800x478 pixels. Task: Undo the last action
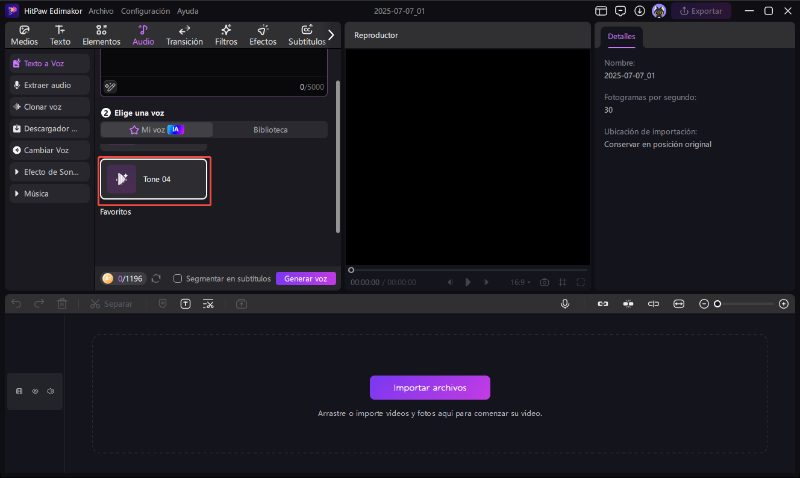pos(16,304)
